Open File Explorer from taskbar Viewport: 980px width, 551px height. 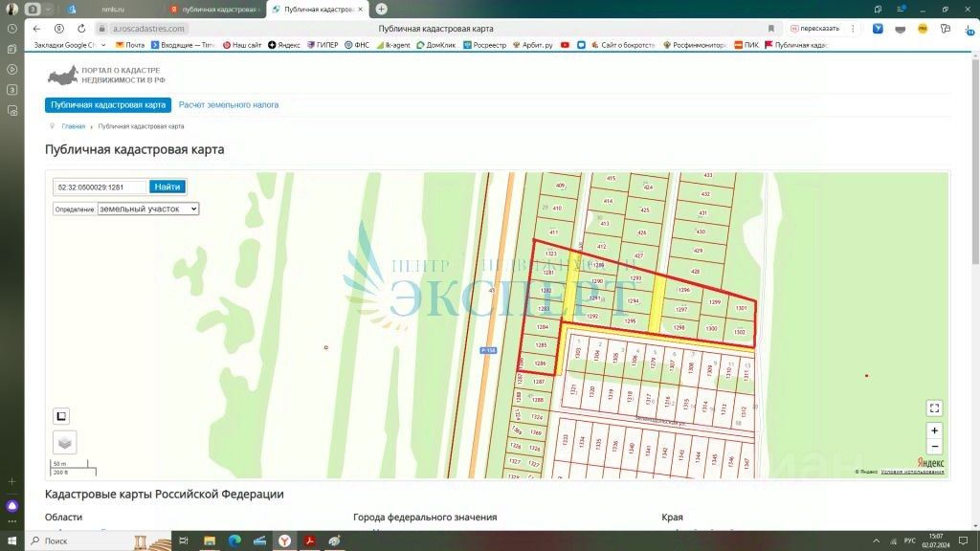(210, 541)
